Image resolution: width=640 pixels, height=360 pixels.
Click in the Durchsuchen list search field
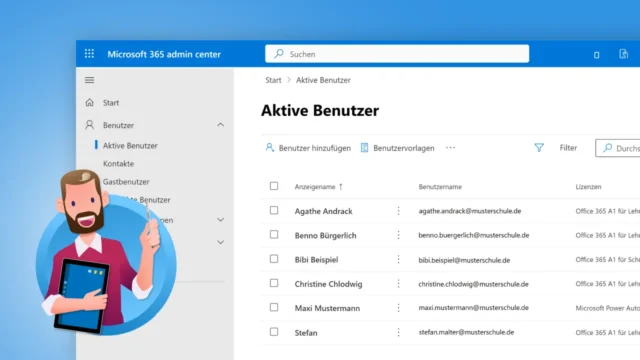(618, 148)
